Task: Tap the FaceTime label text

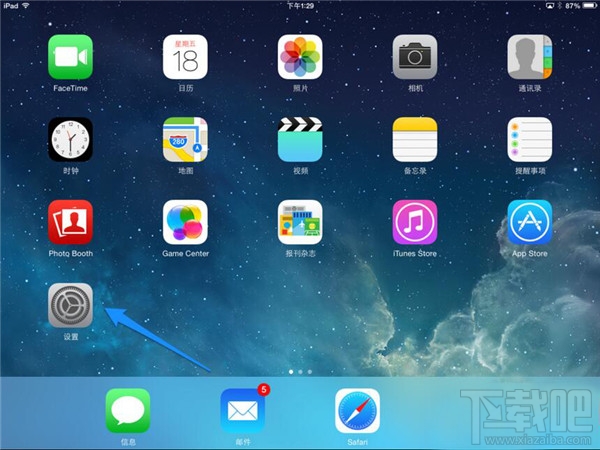Action: tap(70, 88)
